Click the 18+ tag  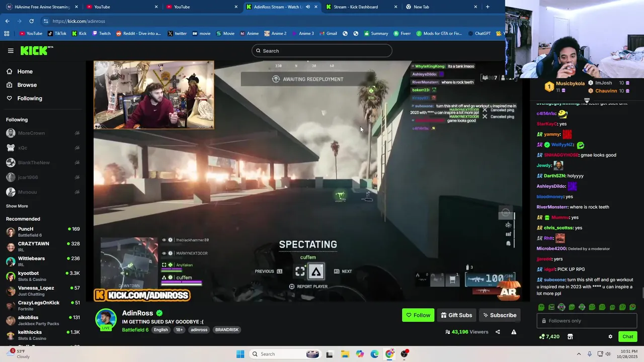[179, 330]
